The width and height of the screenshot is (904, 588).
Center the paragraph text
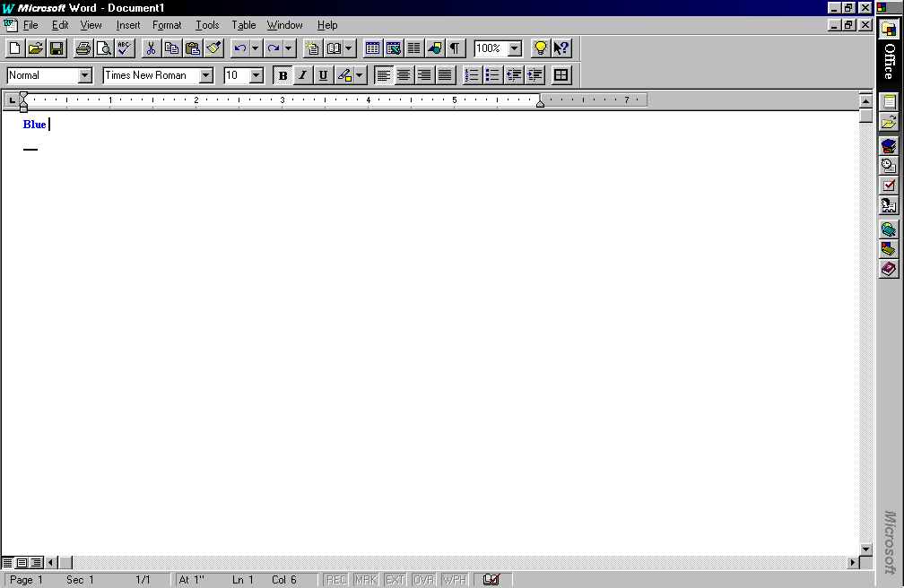click(404, 75)
